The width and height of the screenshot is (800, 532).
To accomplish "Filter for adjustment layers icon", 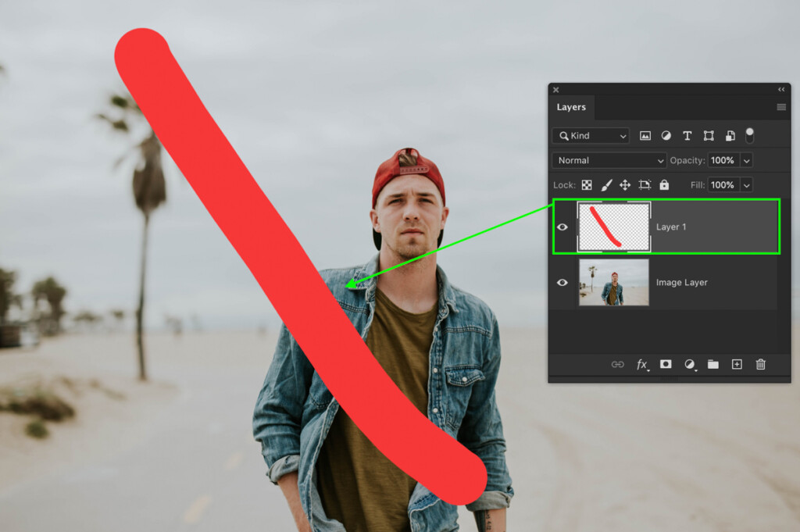I will pos(666,136).
